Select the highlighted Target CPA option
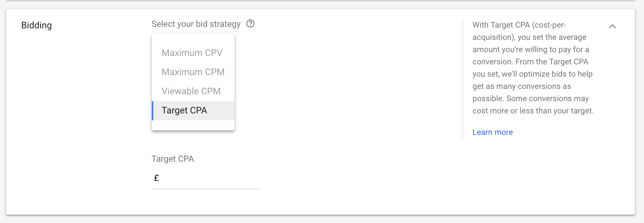644x223 pixels. [184, 110]
